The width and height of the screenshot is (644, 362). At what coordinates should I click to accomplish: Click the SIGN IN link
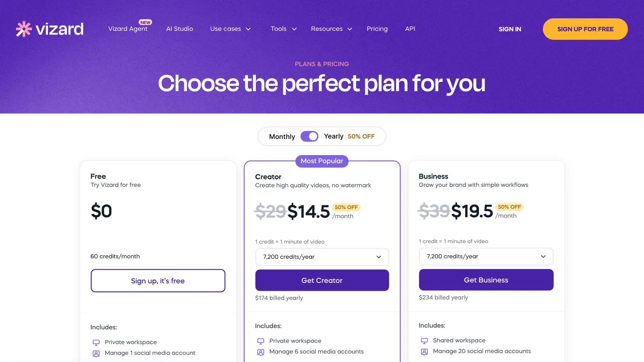(x=510, y=29)
